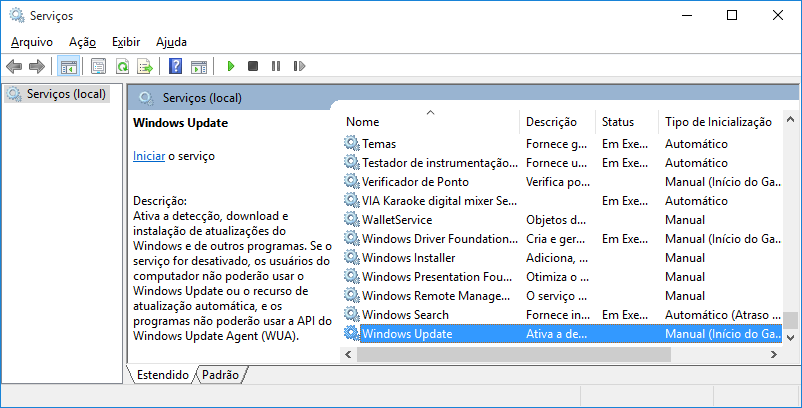Click the Export List toolbar icon
Screen dimensions: 802x408
(x=145, y=66)
